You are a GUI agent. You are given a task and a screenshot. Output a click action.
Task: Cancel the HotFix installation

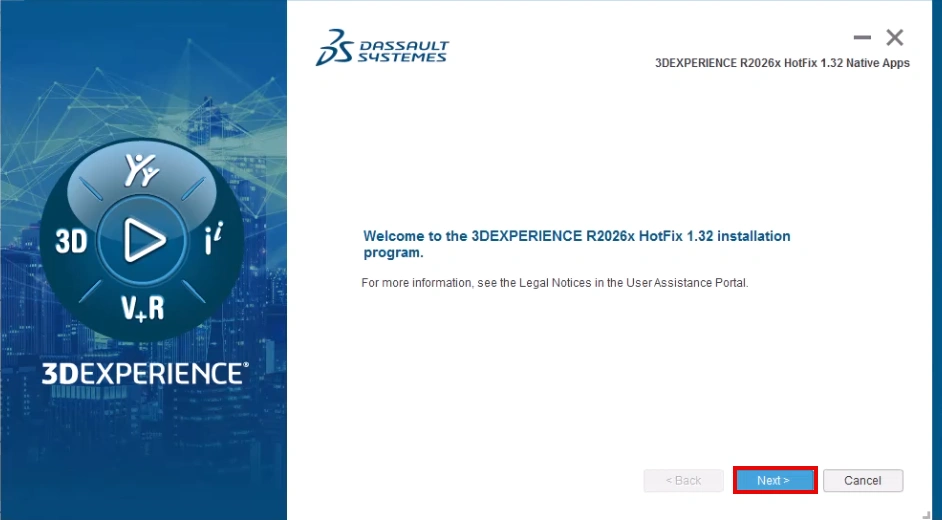[x=863, y=480]
